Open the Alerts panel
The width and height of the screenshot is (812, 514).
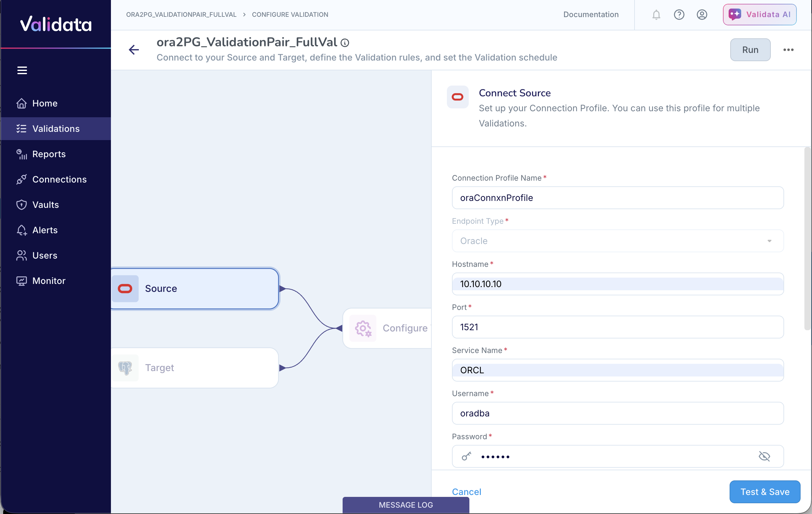44,230
